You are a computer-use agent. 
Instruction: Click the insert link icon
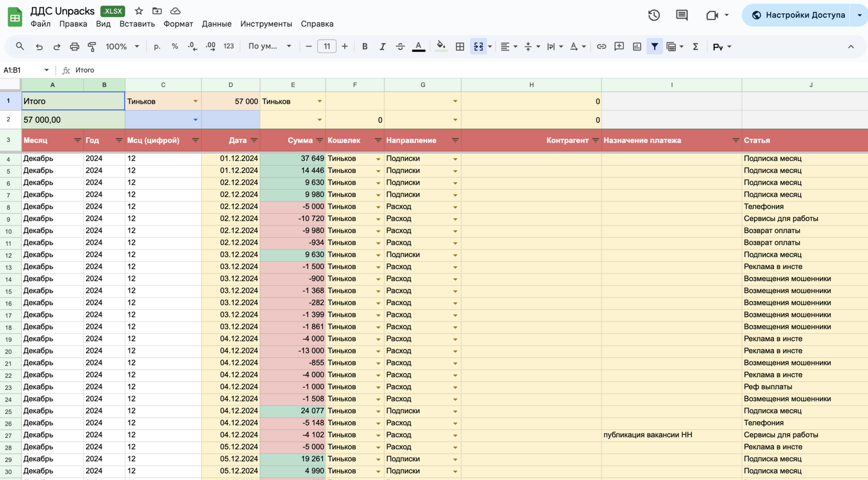point(601,46)
